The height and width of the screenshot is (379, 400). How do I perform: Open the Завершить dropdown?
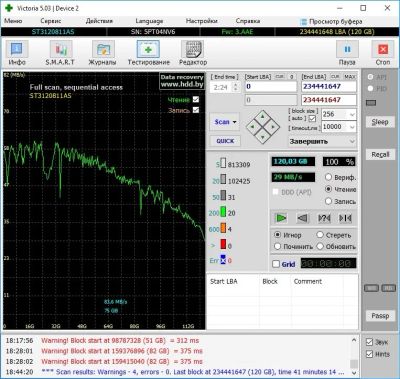point(352,141)
